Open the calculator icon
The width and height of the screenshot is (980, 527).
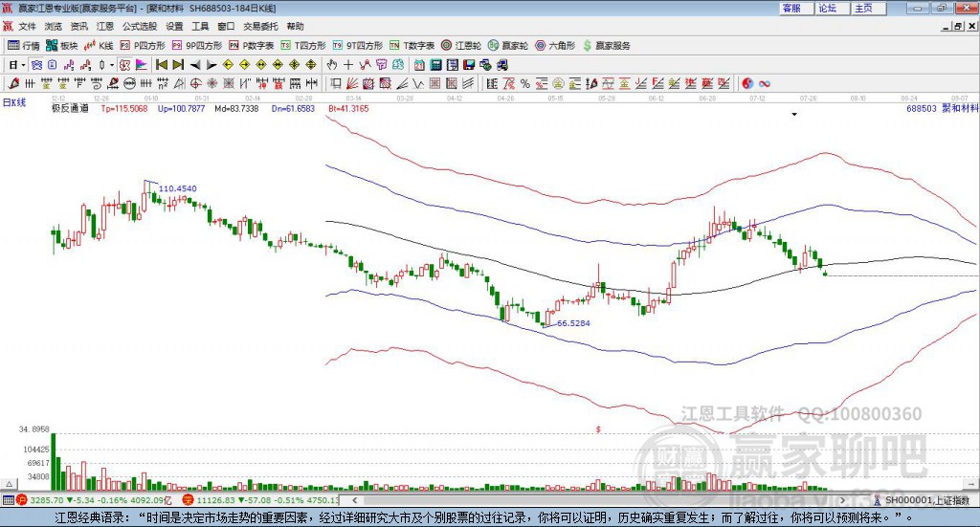pos(436,65)
